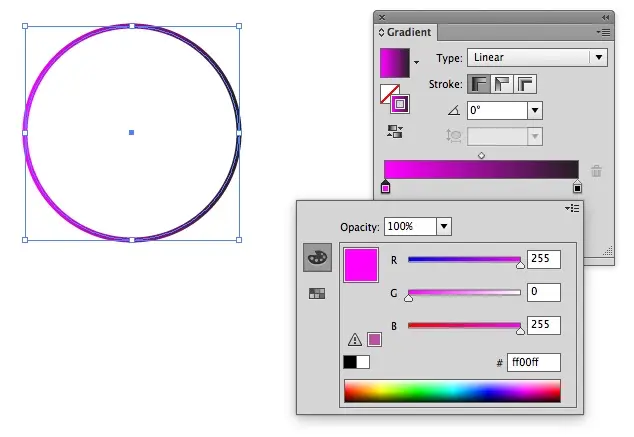
Task: Expand the angle dropdown showing 0°
Action: pyautogui.click(x=535, y=111)
